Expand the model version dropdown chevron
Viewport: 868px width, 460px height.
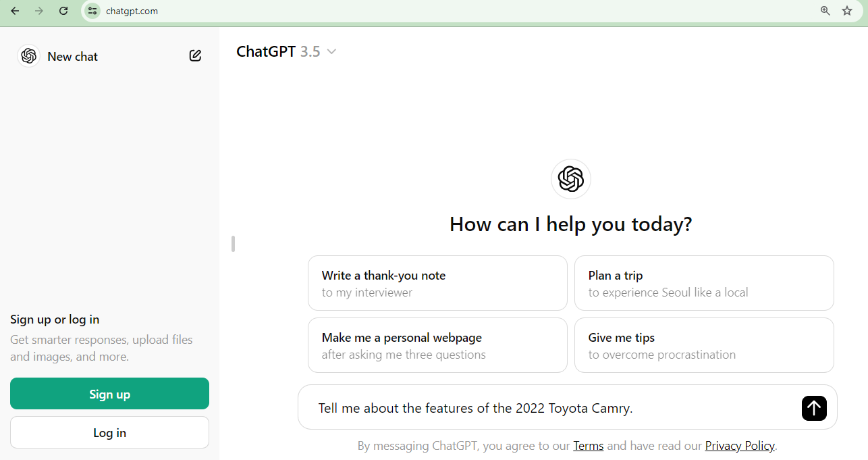(331, 51)
